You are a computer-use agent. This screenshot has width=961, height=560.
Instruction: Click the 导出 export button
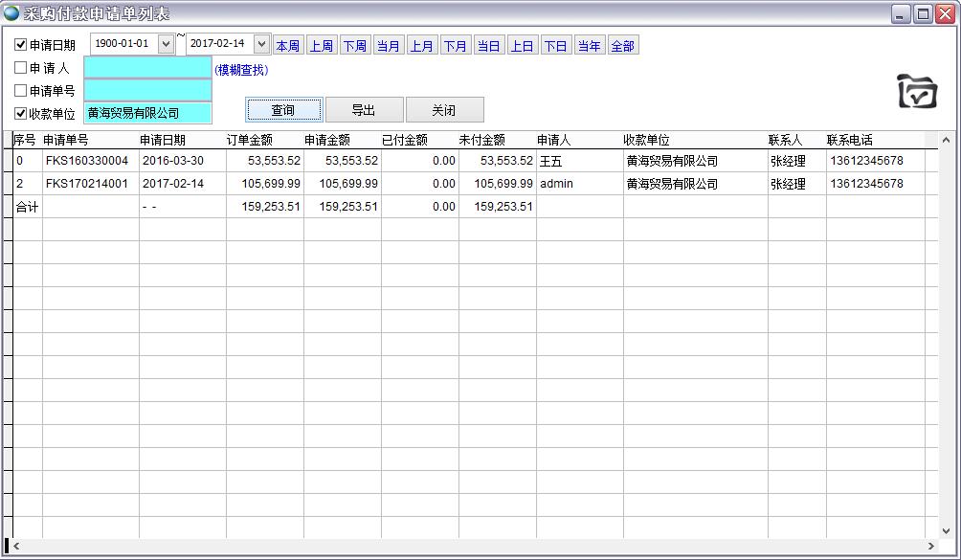364,110
